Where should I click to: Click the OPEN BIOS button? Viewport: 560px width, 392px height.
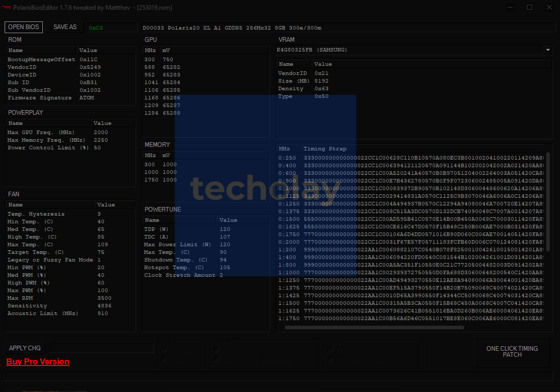tap(23, 27)
